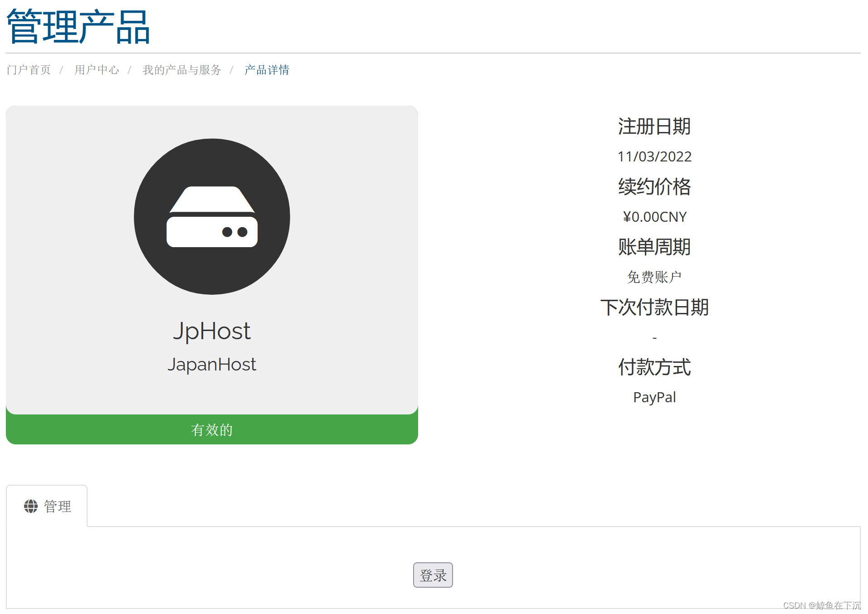
Task: Click the 管理产品 page heading
Action: [78, 27]
